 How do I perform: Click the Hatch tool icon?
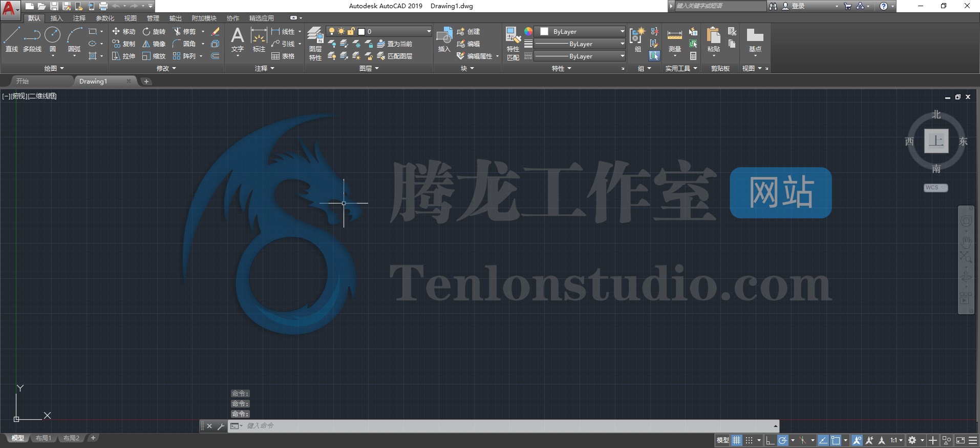click(x=93, y=56)
